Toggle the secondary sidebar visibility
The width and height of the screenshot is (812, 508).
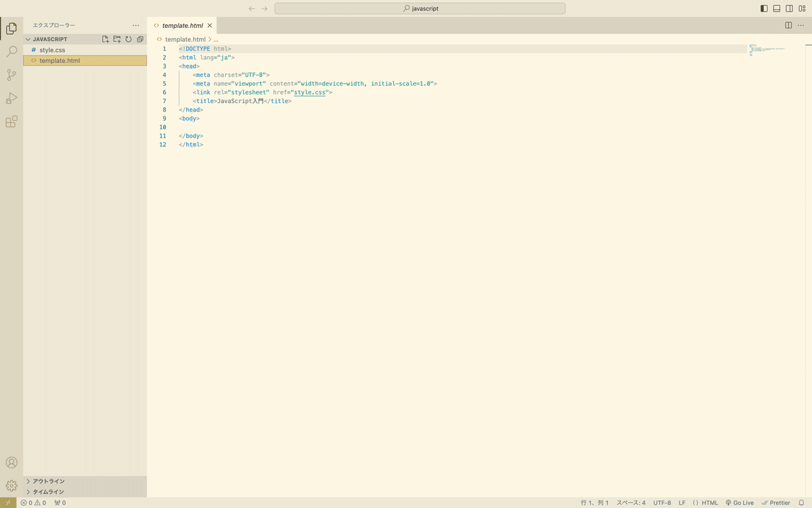pos(789,9)
